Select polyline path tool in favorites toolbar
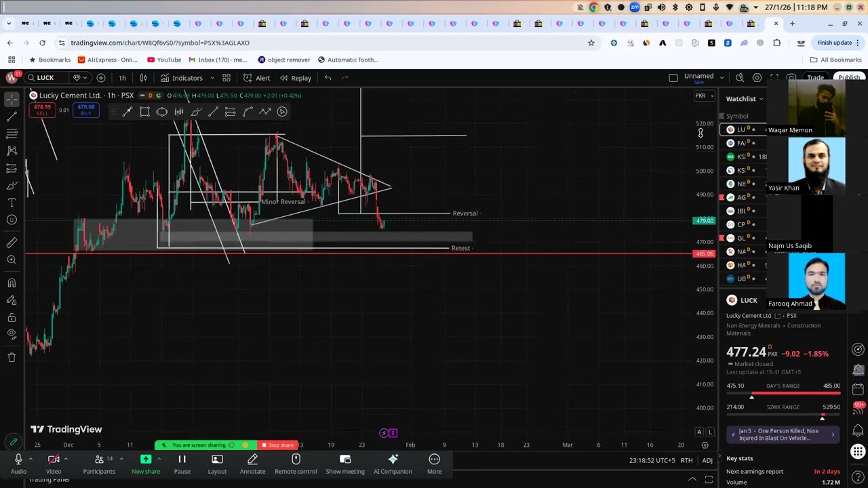 [x=265, y=112]
